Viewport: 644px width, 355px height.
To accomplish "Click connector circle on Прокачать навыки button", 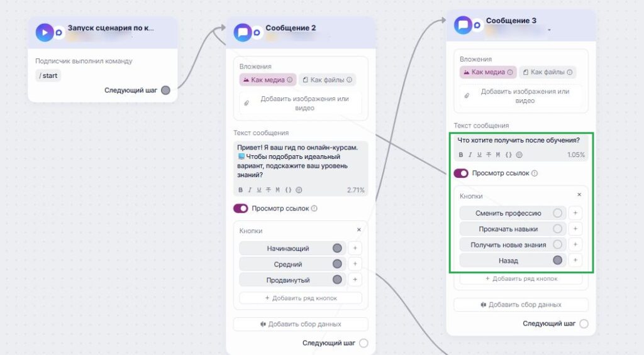I will click(557, 229).
